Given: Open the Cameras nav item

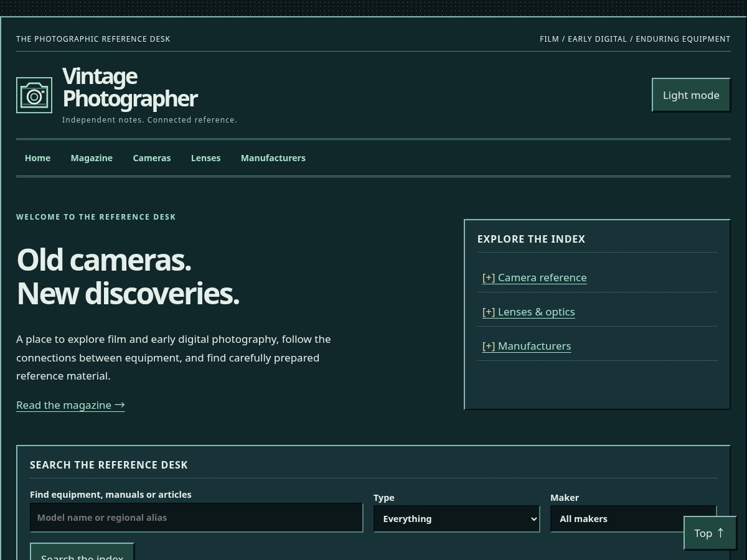Looking at the screenshot, I should [x=152, y=158].
